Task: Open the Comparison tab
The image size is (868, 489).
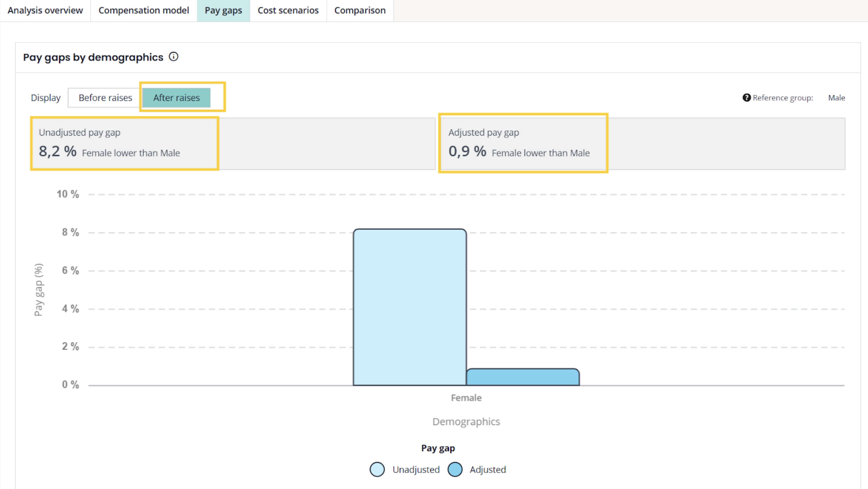Action: click(x=360, y=10)
